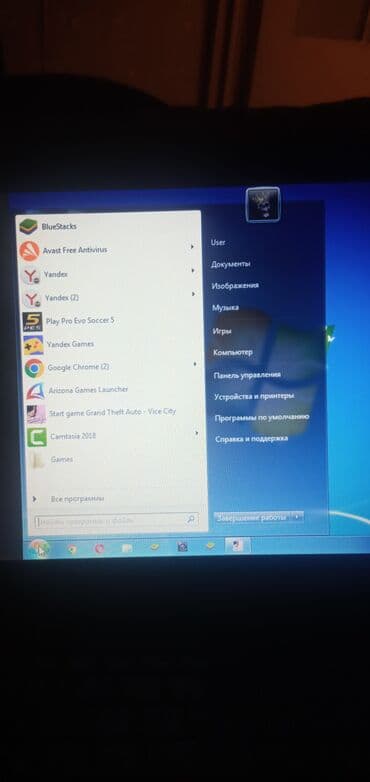
Task: Click the search magnifier icon
Action: [x=190, y=520]
